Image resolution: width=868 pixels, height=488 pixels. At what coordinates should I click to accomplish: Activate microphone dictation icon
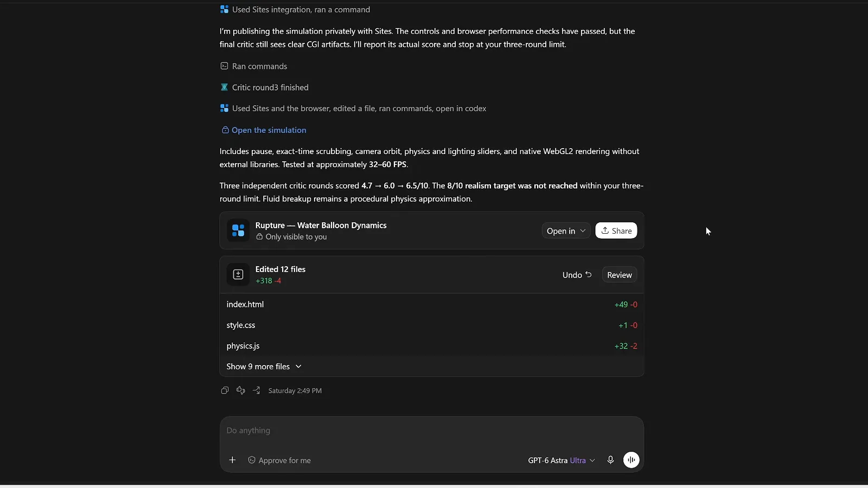(x=610, y=460)
